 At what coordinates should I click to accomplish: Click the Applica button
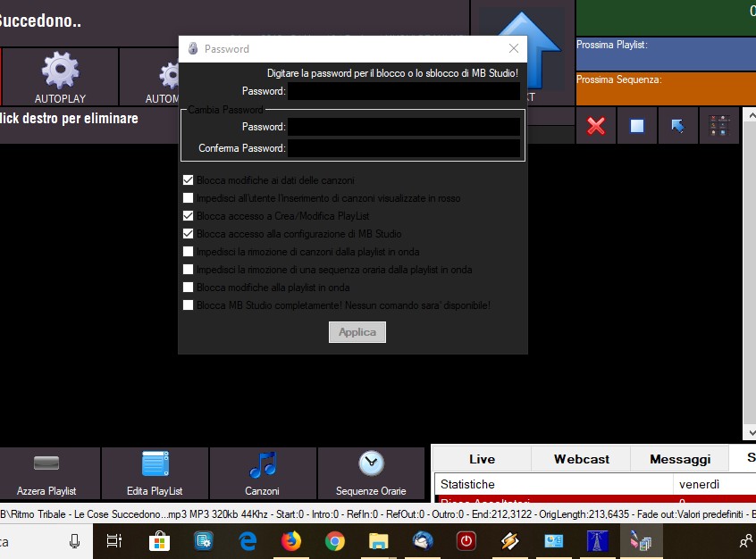click(x=357, y=332)
